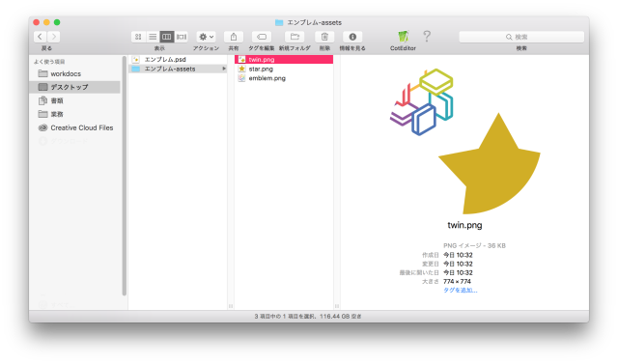Click the タグを追加 link
Image resolution: width=618 pixels, height=364 pixels.
pos(460,291)
